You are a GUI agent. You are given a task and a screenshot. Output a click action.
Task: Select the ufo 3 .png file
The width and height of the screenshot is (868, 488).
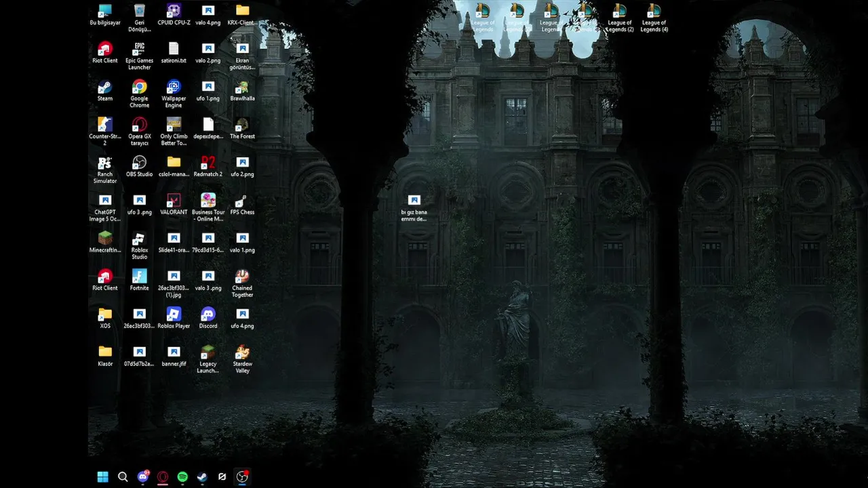tap(139, 205)
